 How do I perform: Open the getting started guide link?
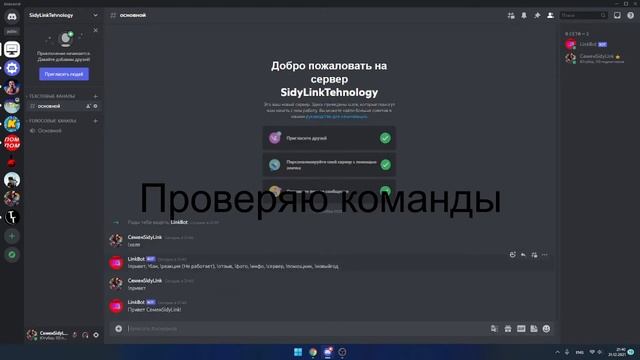click(x=336, y=116)
